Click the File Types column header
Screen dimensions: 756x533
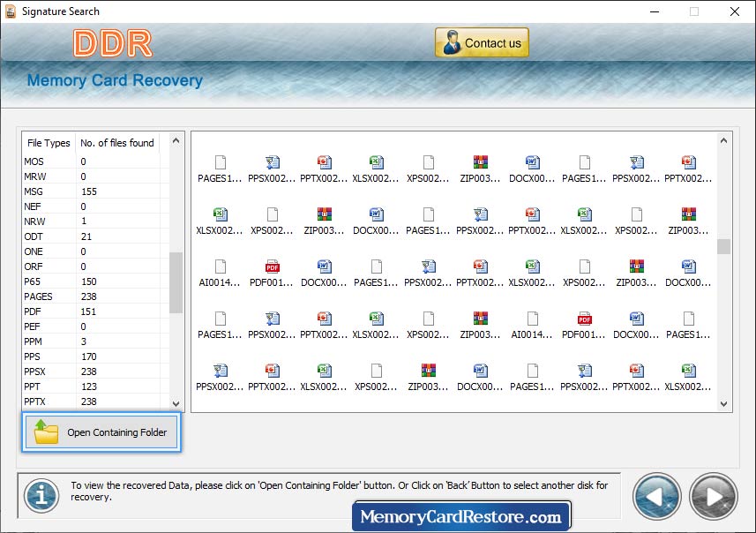48,143
